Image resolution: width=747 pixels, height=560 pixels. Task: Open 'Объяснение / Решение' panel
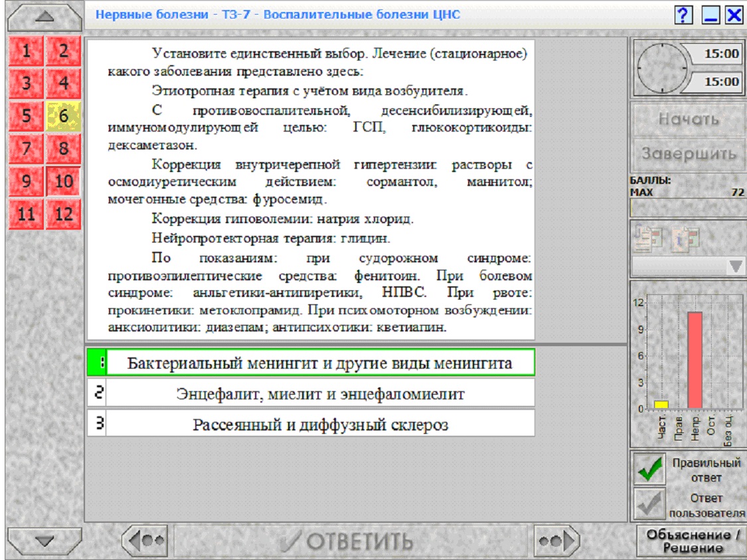pyautogui.click(x=692, y=541)
